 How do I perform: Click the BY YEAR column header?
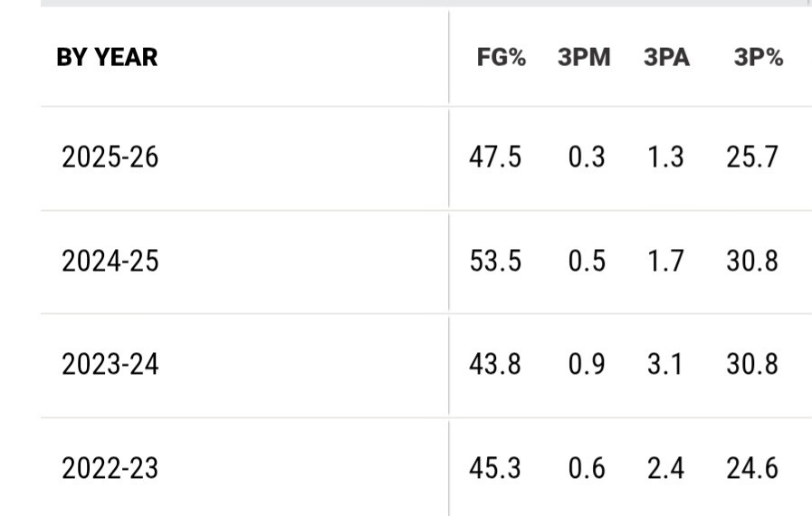pyautogui.click(x=107, y=57)
